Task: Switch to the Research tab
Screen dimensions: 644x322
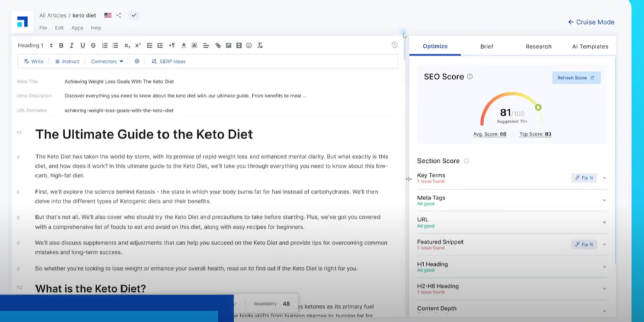Action: (538, 47)
